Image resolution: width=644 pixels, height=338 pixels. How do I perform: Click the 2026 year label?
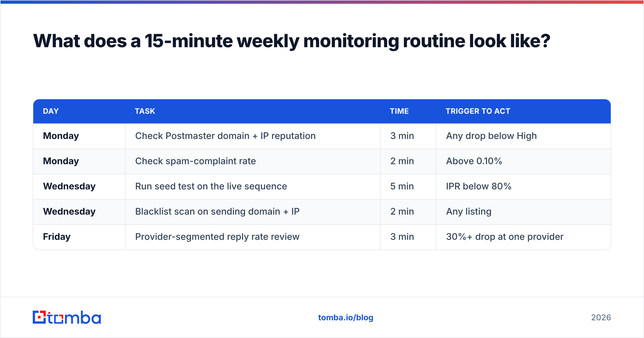coord(601,318)
